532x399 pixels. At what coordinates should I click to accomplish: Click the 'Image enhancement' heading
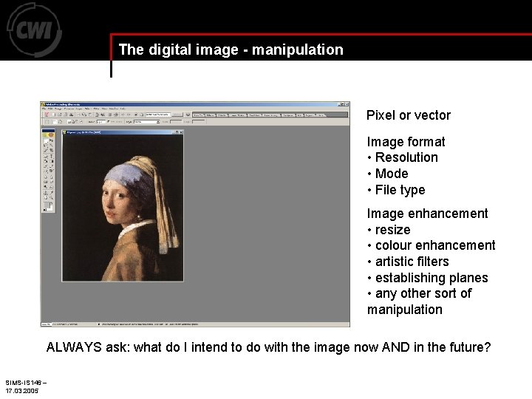[427, 214]
